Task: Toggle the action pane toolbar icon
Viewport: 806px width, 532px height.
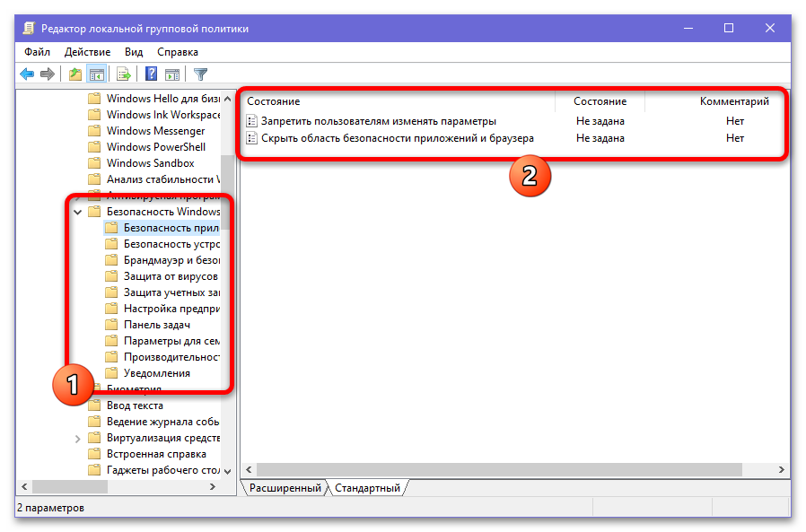Action: 172,74
